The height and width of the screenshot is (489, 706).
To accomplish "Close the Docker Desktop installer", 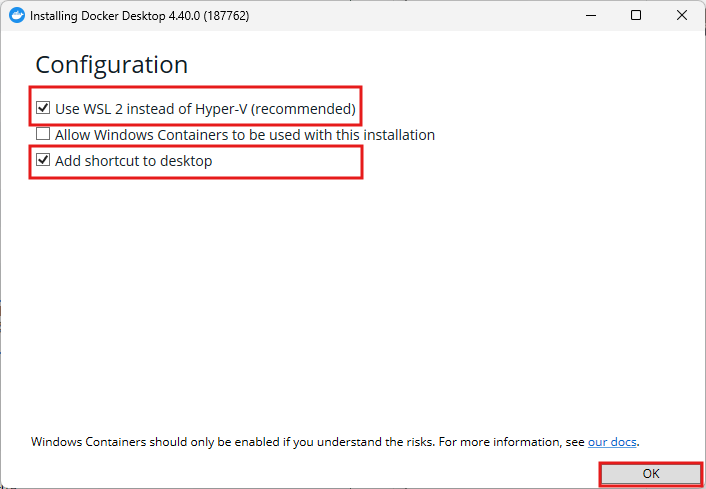I will [x=682, y=15].
